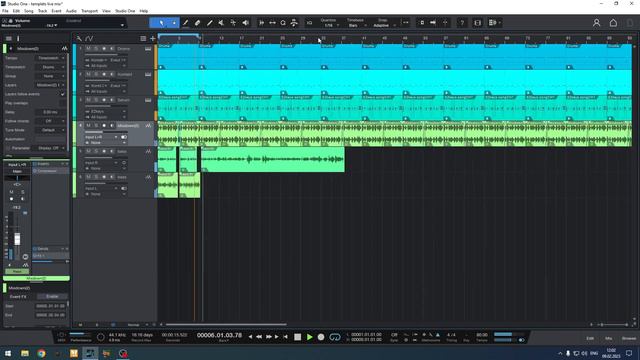Open the Timestretch 'Drums' dropdown
The height and width of the screenshot is (360, 640).
coord(51,67)
